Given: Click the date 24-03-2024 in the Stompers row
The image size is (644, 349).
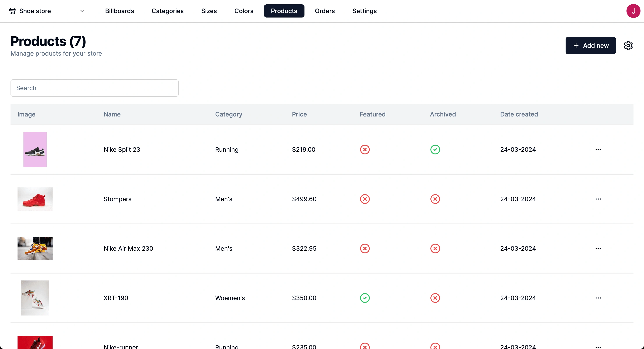Looking at the screenshot, I should 518,199.
